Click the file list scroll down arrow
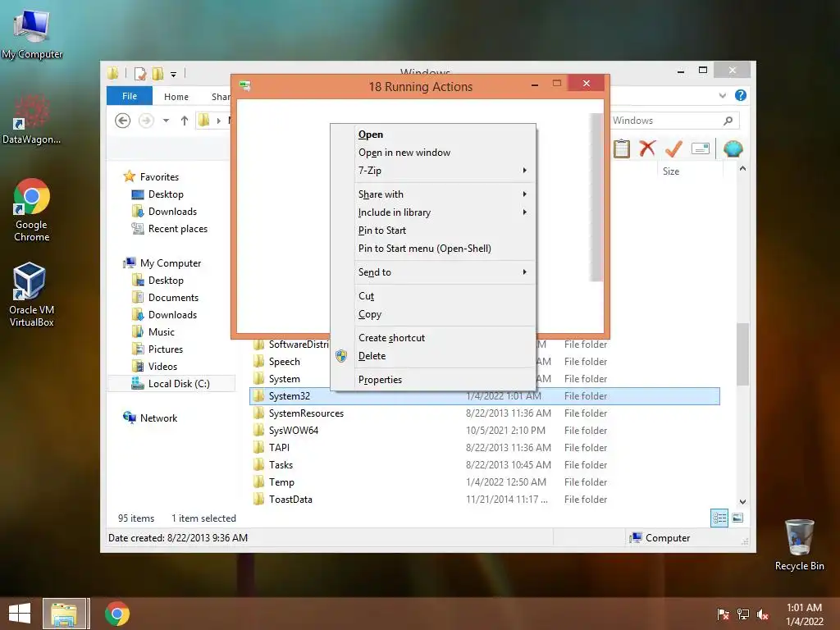This screenshot has height=630, width=840. pyautogui.click(x=742, y=502)
